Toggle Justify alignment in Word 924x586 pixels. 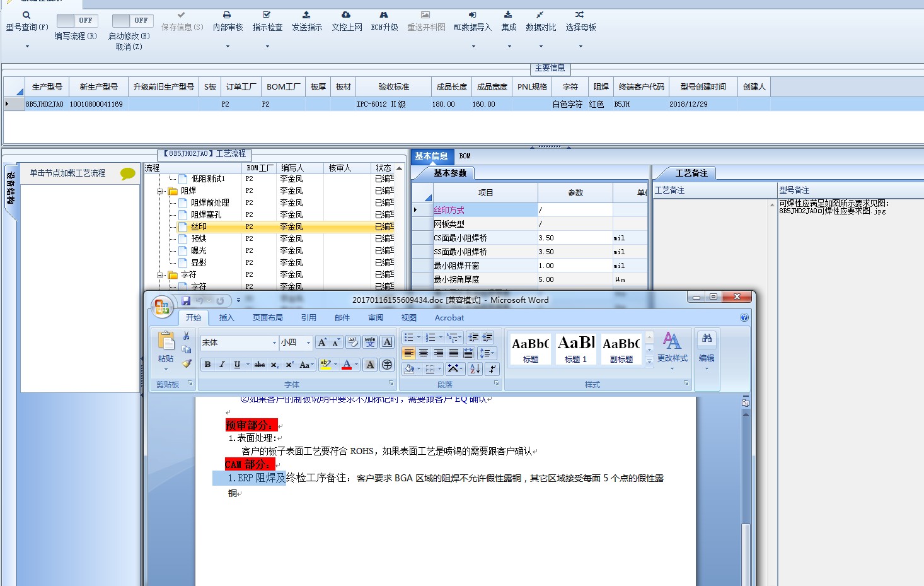tap(453, 353)
